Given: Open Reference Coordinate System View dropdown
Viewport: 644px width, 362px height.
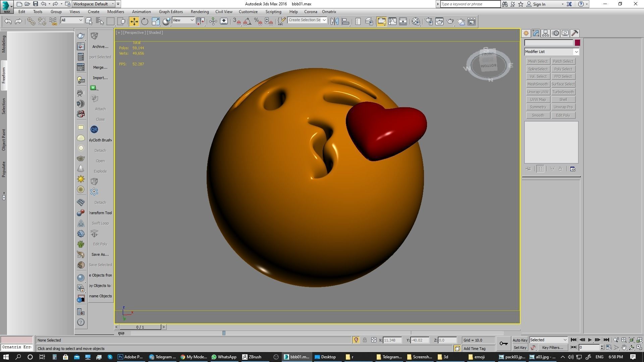Looking at the screenshot, I should click(x=183, y=20).
